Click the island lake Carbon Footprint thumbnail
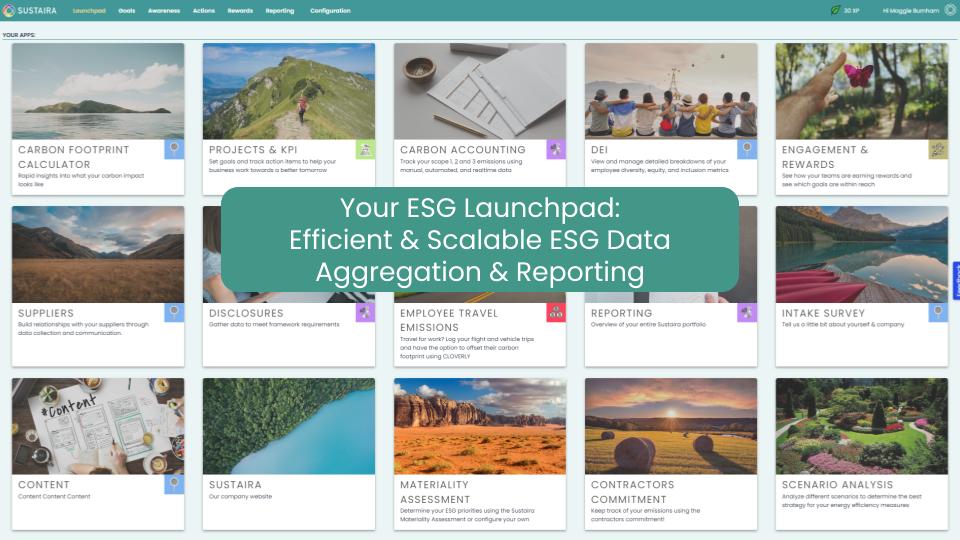The height and width of the screenshot is (540, 960). [x=98, y=91]
